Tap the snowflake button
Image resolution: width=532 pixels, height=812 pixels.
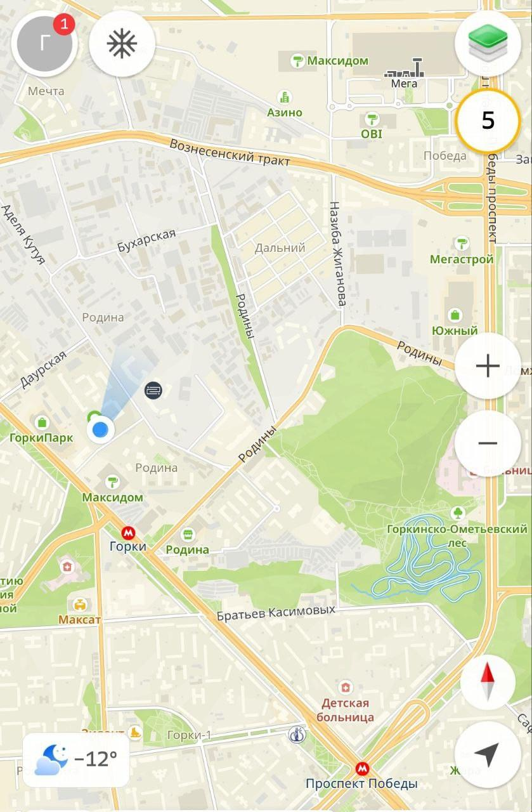coord(122,44)
